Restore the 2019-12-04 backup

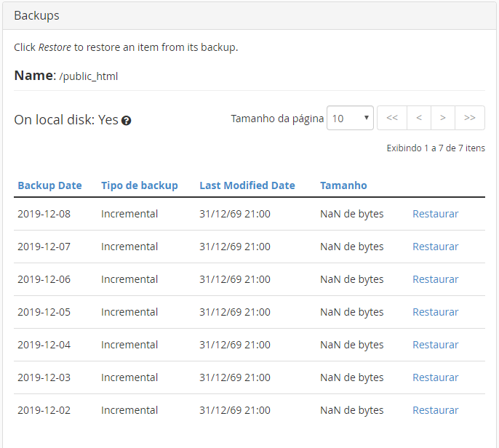(x=435, y=345)
